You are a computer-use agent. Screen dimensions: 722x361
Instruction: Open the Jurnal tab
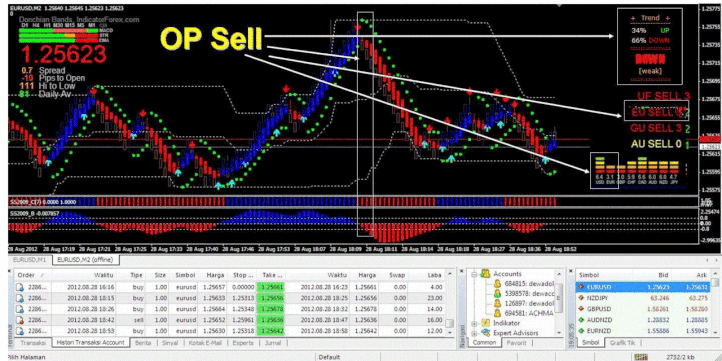pyautogui.click(x=273, y=343)
